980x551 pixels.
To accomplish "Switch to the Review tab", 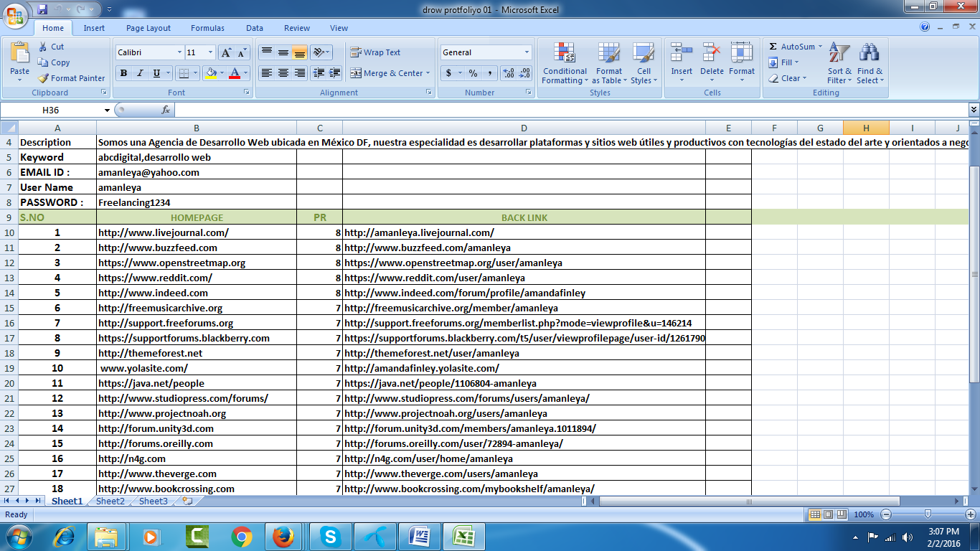I will pyautogui.click(x=297, y=28).
